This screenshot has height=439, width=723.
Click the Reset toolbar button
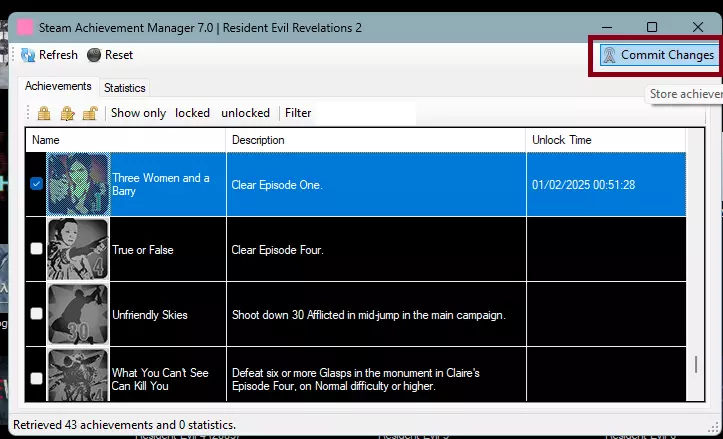pyautogui.click(x=110, y=55)
